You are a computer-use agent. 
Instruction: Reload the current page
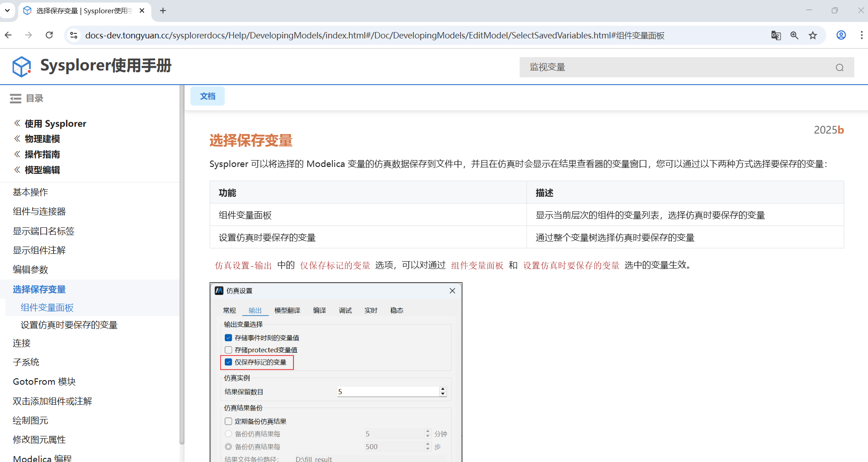[49, 35]
